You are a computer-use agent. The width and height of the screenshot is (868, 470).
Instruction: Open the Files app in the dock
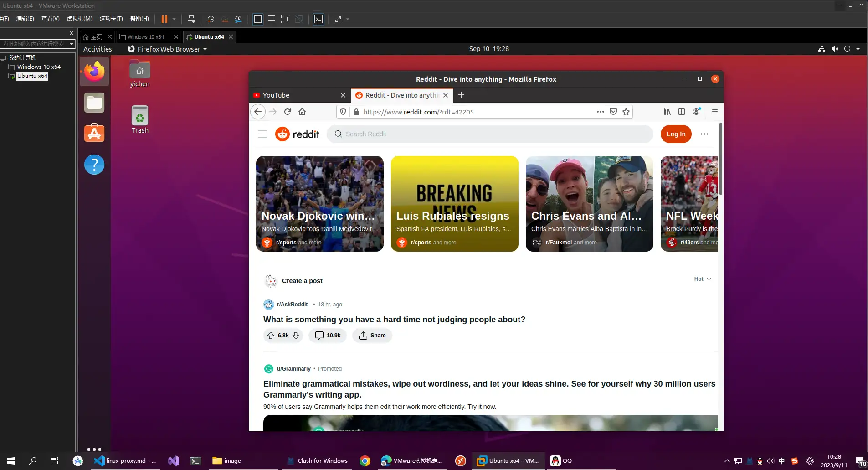[x=94, y=103]
